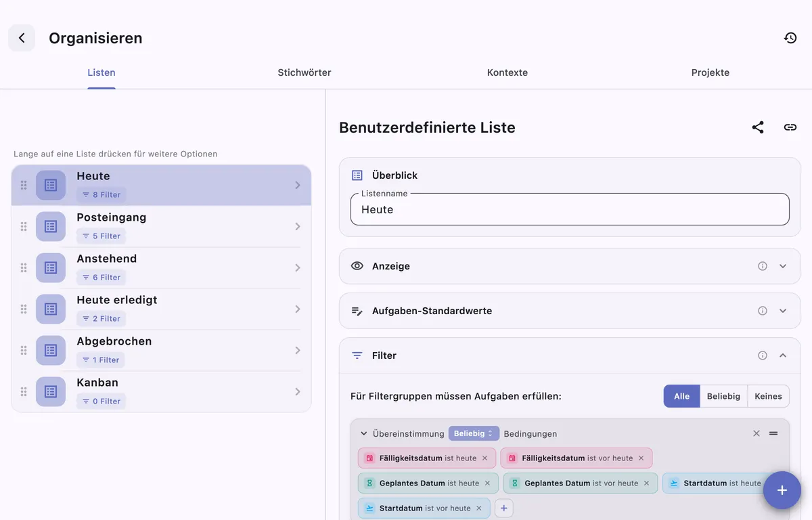This screenshot has height=520, width=812.
Task: Switch to the Listen tab
Action: tap(101, 72)
